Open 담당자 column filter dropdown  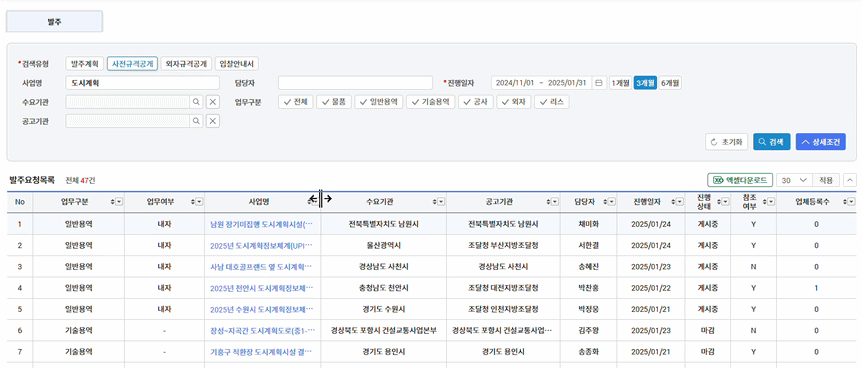click(x=612, y=202)
